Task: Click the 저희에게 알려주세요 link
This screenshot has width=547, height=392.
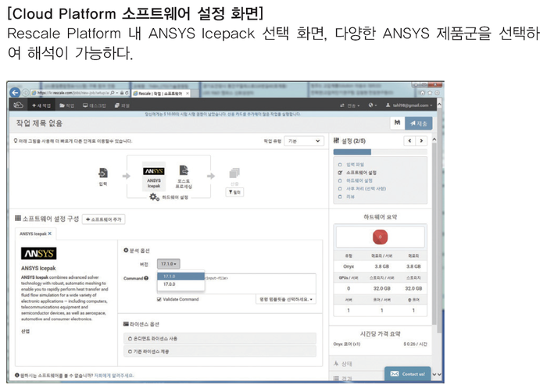Action: click(114, 376)
